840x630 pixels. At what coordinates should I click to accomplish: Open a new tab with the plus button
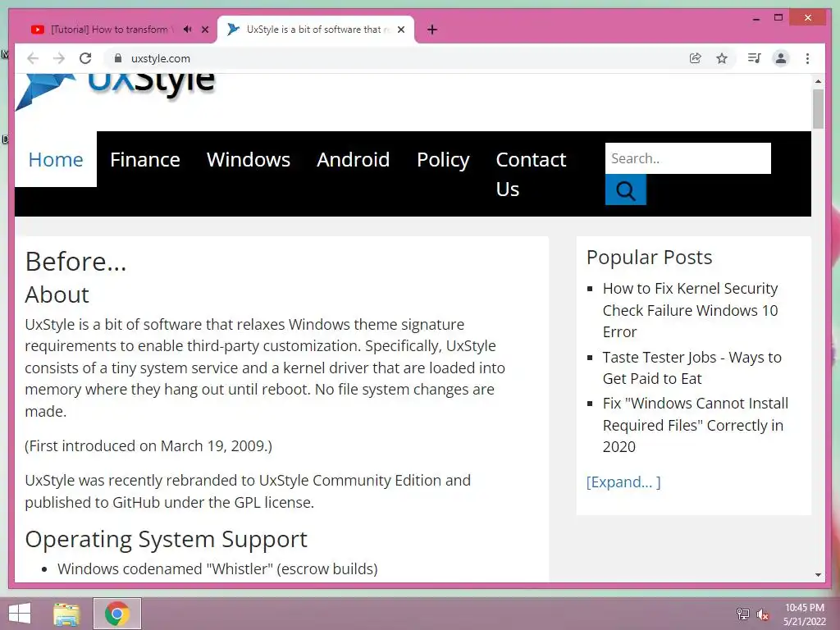[x=432, y=30]
